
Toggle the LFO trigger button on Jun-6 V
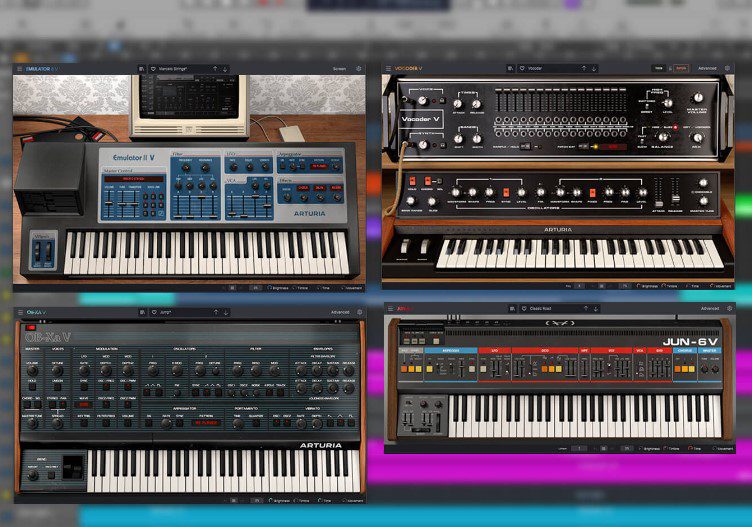click(483, 369)
